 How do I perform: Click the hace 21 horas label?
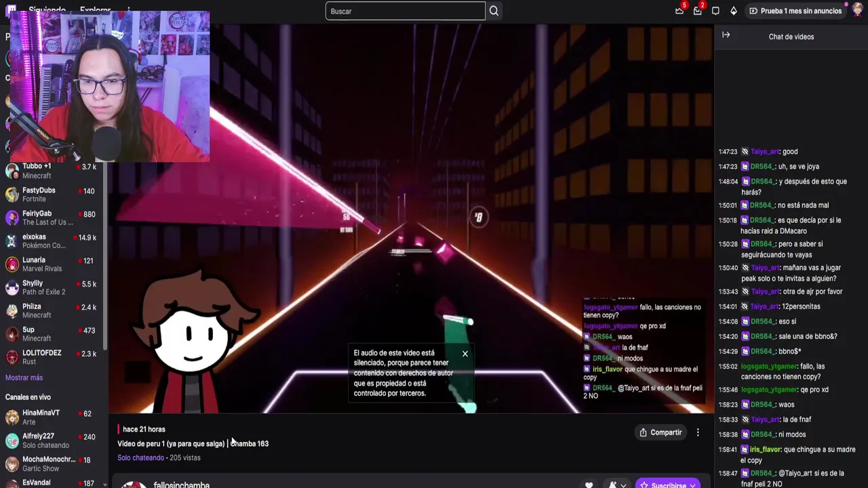(144, 429)
